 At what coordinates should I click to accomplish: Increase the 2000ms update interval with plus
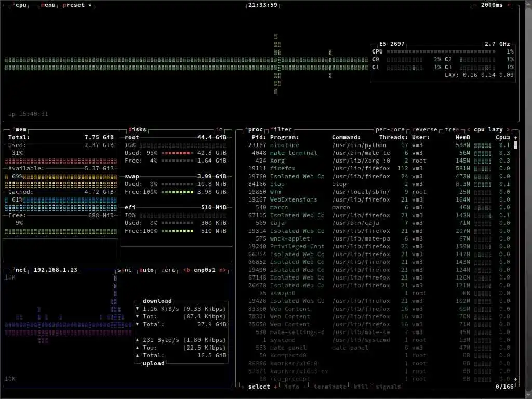508,5
